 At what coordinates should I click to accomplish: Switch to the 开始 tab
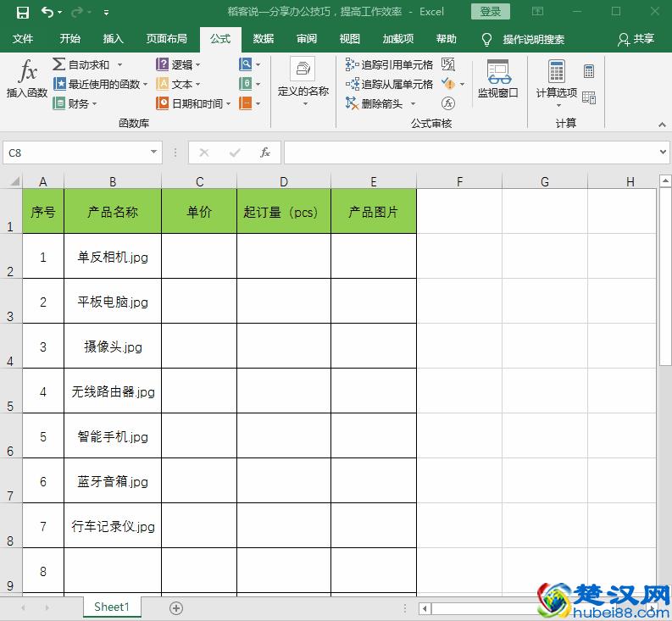pos(69,39)
